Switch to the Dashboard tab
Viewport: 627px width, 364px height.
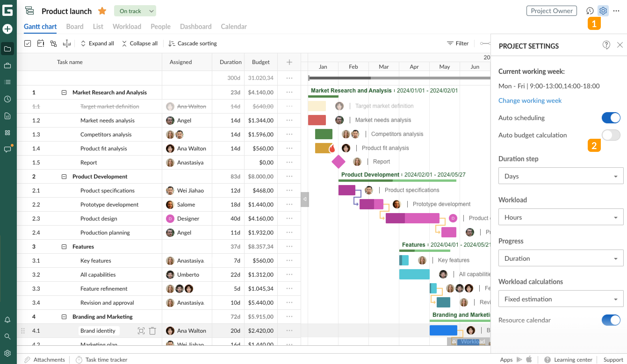[x=196, y=26]
